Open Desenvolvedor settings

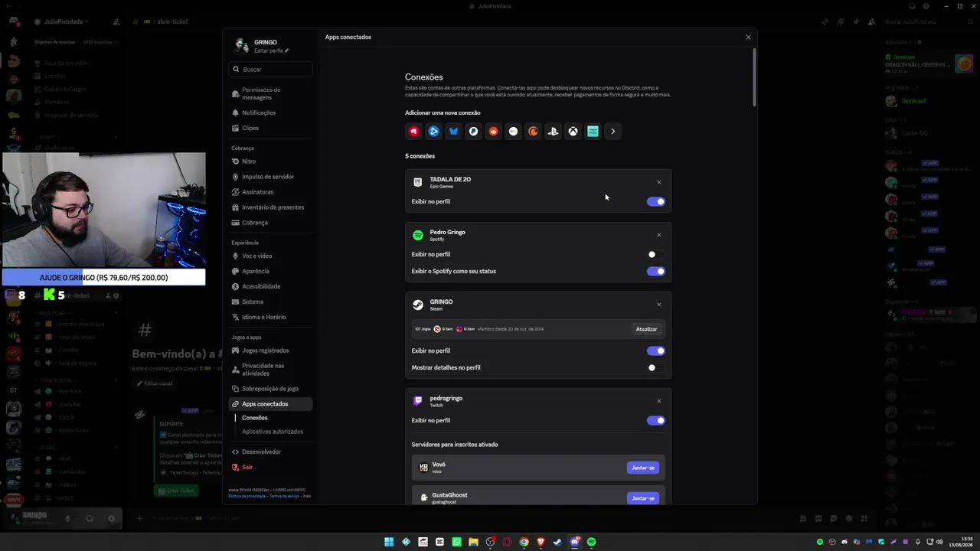271,452
